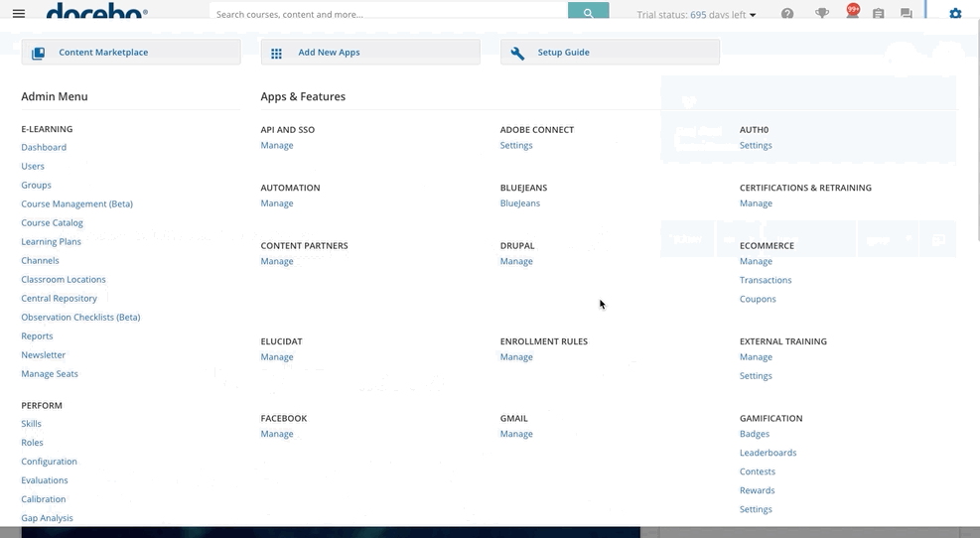The image size is (980, 538).
Task: Open Dashboard in Admin Menu
Action: point(44,148)
